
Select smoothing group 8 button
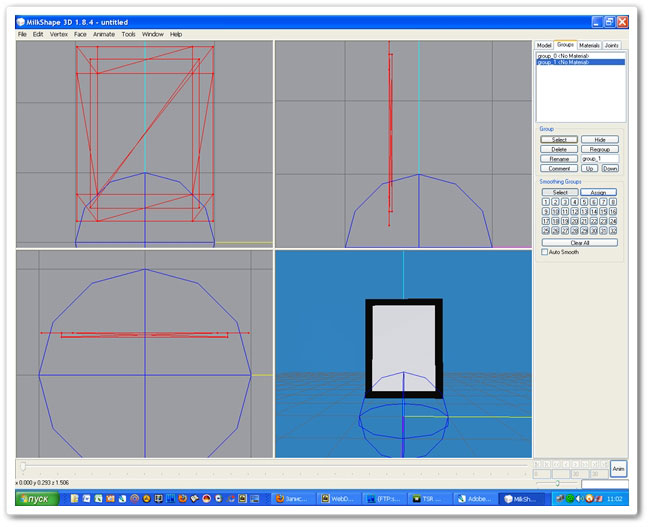tap(613, 202)
